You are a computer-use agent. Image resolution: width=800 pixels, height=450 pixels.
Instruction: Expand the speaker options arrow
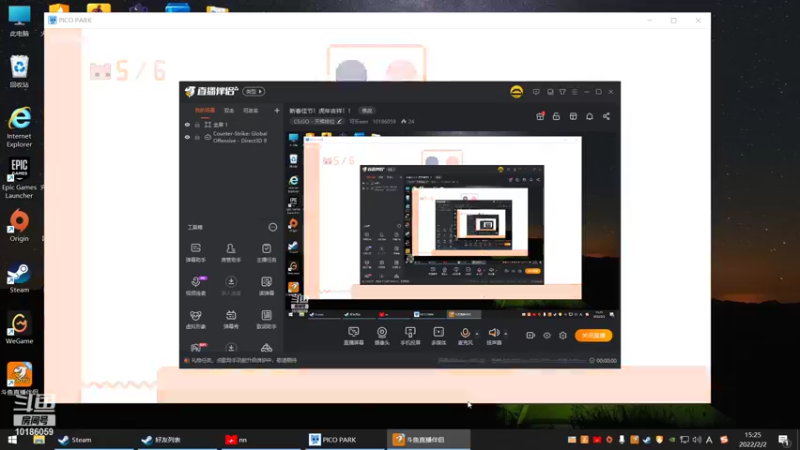(506, 334)
